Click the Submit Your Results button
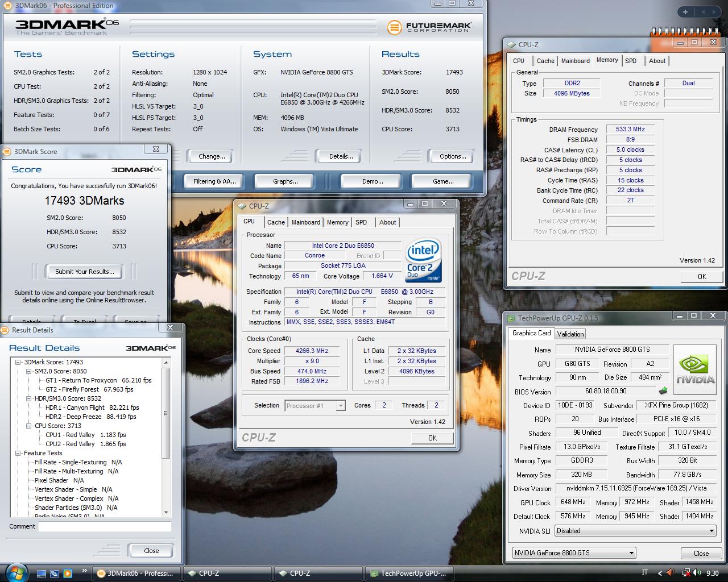Image resolution: width=728 pixels, height=582 pixels. pos(85,272)
